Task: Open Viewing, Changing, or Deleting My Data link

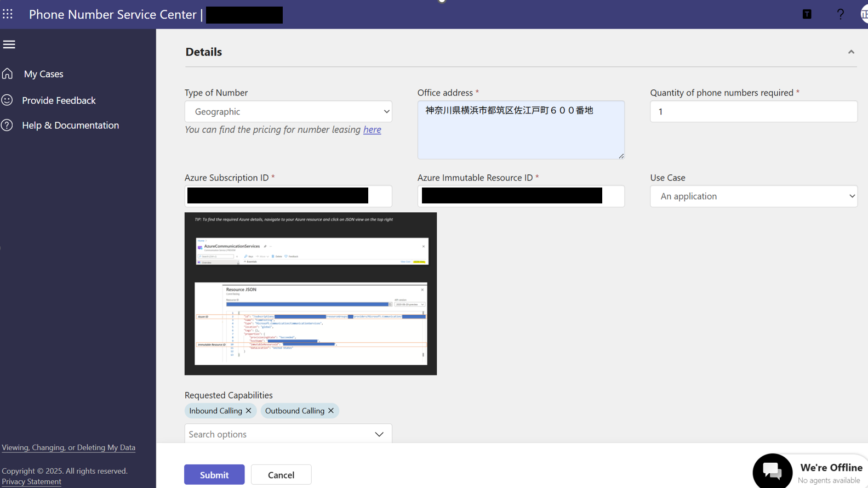Action: pos(68,447)
